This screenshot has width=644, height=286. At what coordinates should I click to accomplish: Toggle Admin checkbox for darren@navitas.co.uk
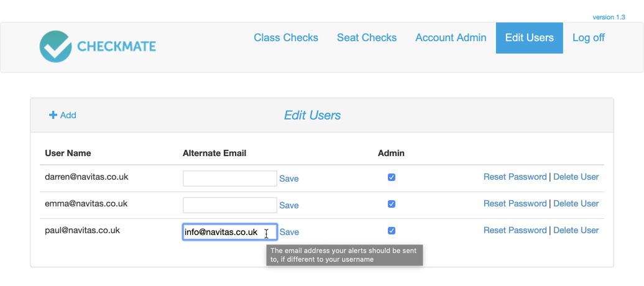[x=392, y=178]
